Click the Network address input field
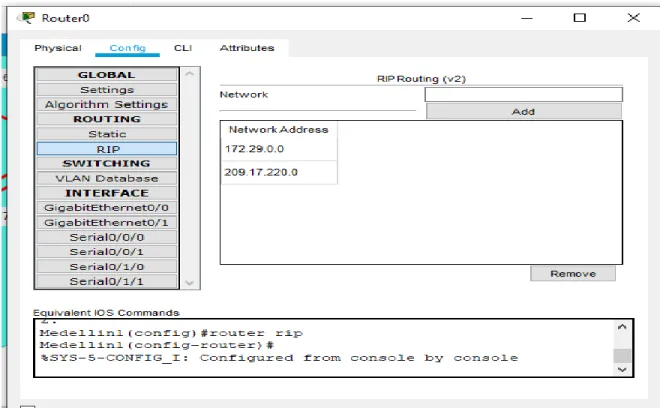 coord(523,94)
